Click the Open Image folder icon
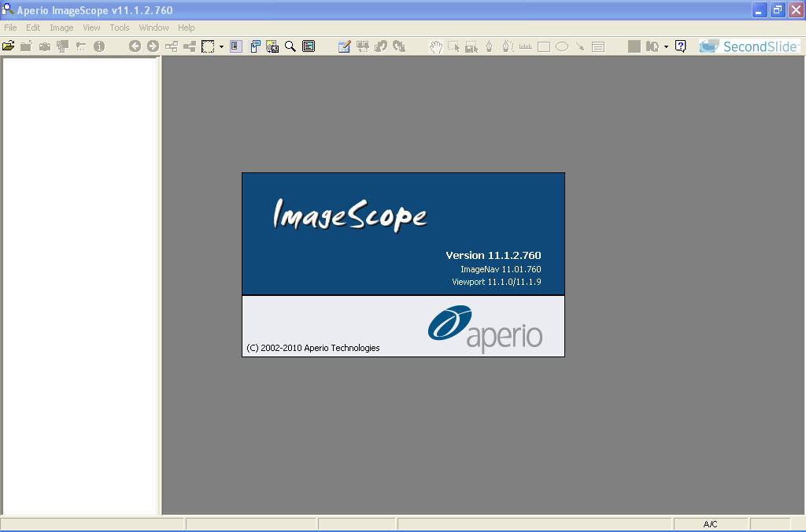806x532 pixels. coord(9,46)
